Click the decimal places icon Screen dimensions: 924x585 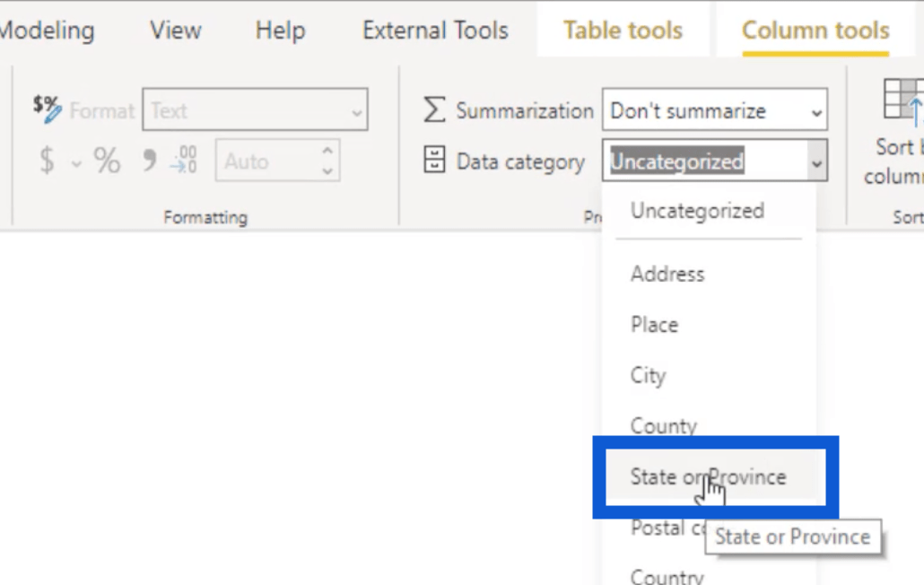point(184,160)
